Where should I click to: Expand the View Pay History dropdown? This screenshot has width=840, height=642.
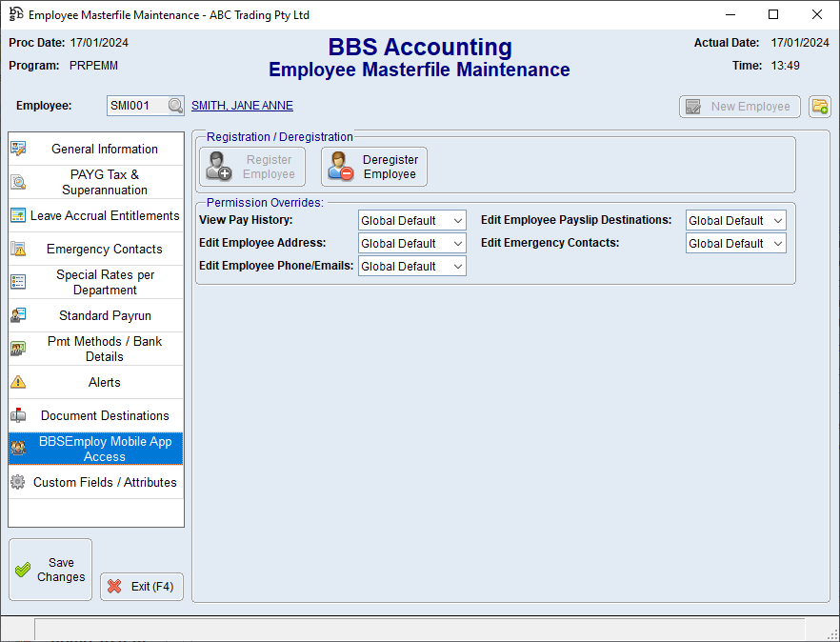click(412, 221)
